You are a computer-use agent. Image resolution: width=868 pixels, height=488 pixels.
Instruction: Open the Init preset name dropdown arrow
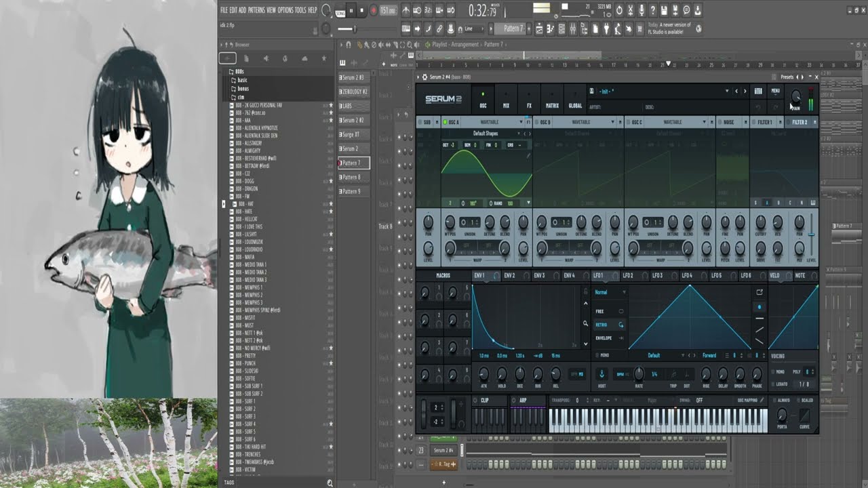point(727,91)
